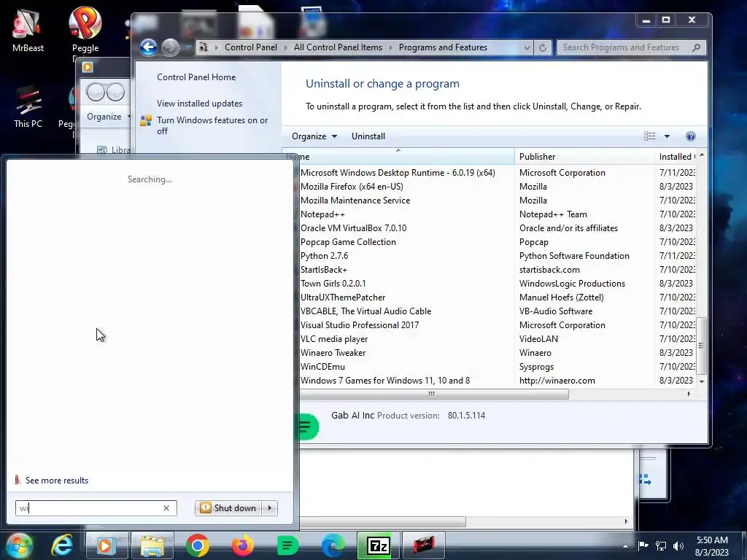Open This PC desktop icon
The width and height of the screenshot is (747, 560).
click(x=28, y=107)
